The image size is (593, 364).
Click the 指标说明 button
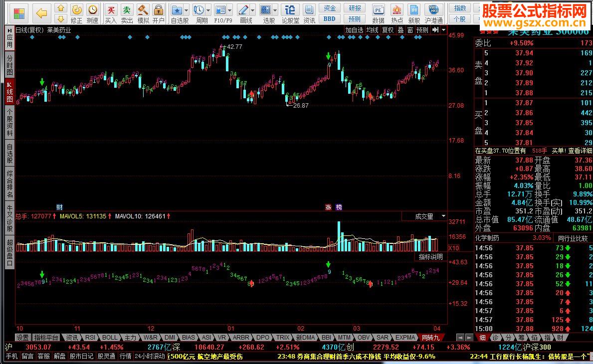[430, 257]
